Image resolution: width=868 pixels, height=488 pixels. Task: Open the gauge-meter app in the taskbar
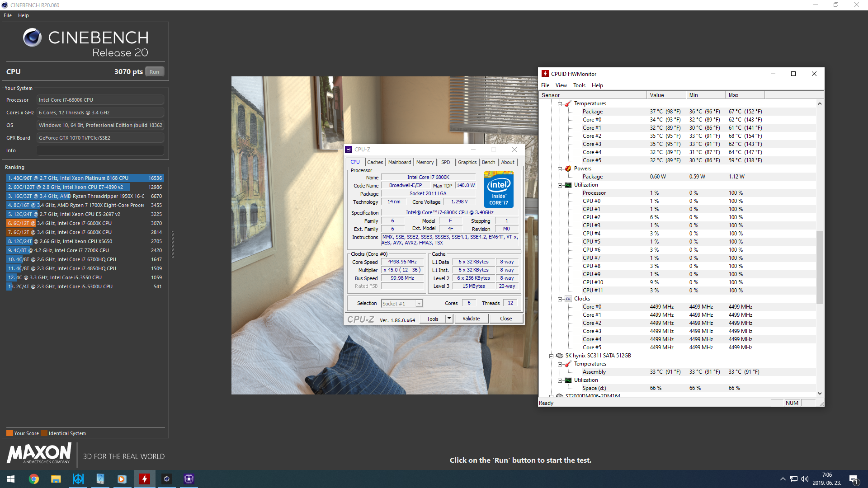click(x=100, y=479)
